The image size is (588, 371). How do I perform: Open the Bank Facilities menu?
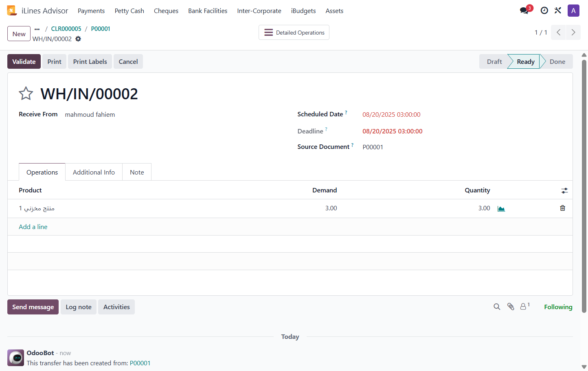pyautogui.click(x=208, y=11)
